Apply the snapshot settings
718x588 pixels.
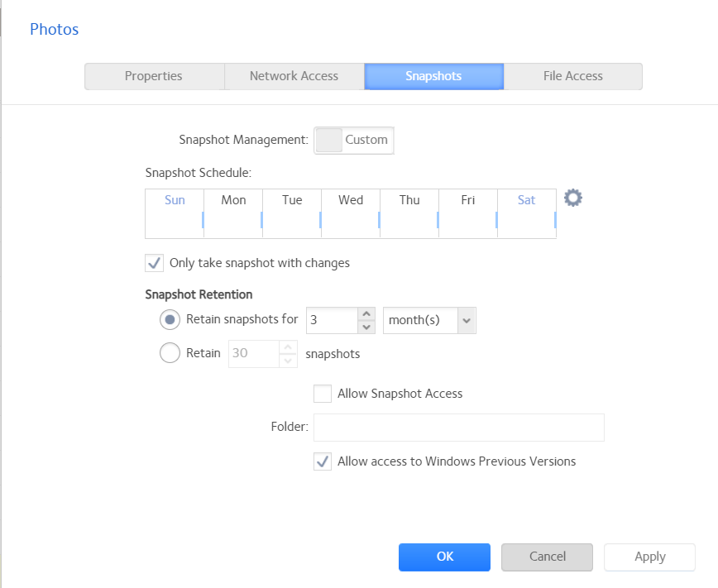(649, 557)
